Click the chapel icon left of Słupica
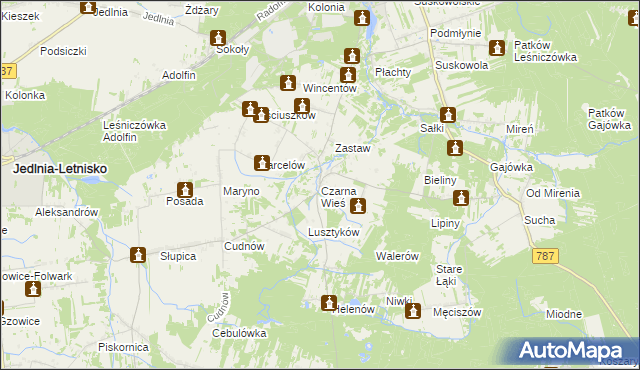Viewport: 640px width, 370px height. pyautogui.click(x=138, y=255)
